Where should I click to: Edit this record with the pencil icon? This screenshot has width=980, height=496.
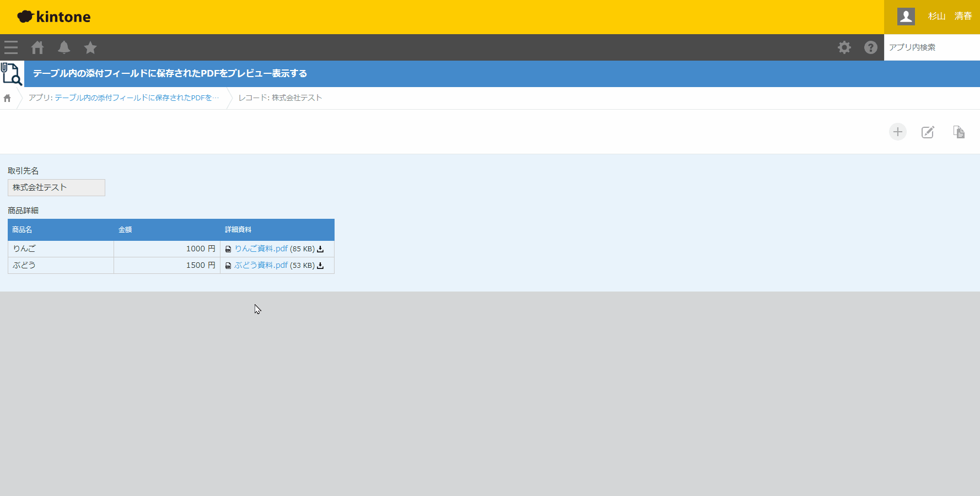click(x=928, y=132)
